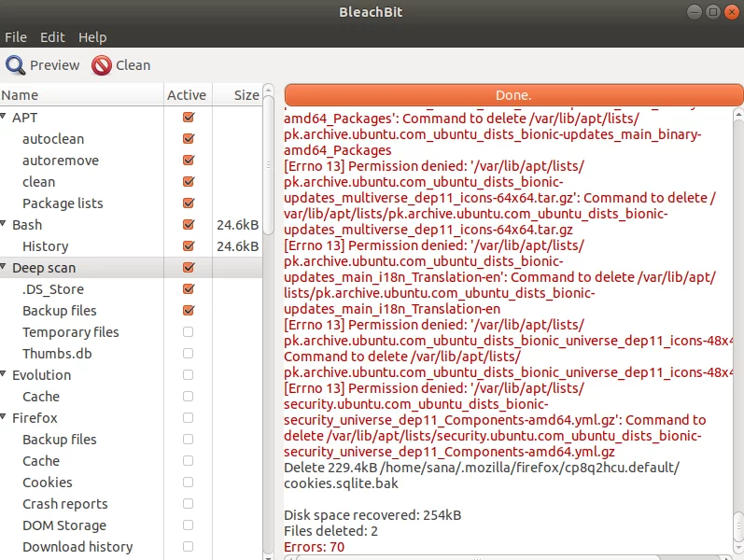Uncheck the Package lists checkbox

(x=189, y=203)
